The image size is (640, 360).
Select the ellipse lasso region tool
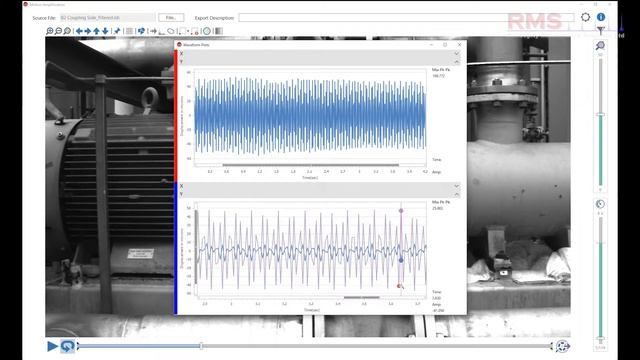(171, 31)
